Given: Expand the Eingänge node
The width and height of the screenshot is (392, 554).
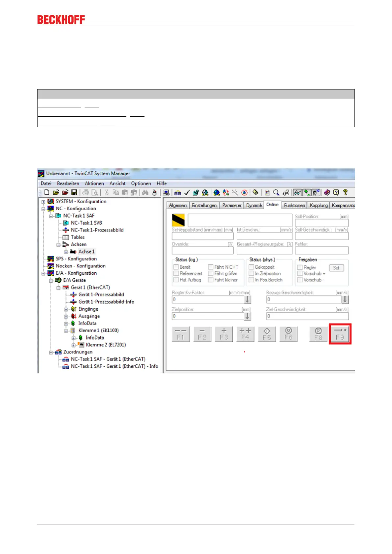Looking at the screenshot, I should (66, 309).
